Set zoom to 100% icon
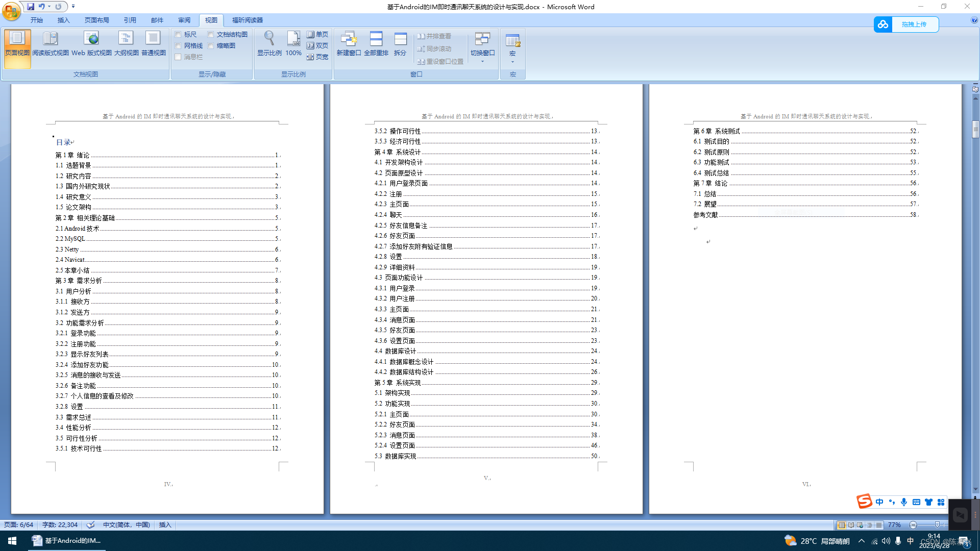This screenshot has height=551, width=980. [293, 39]
